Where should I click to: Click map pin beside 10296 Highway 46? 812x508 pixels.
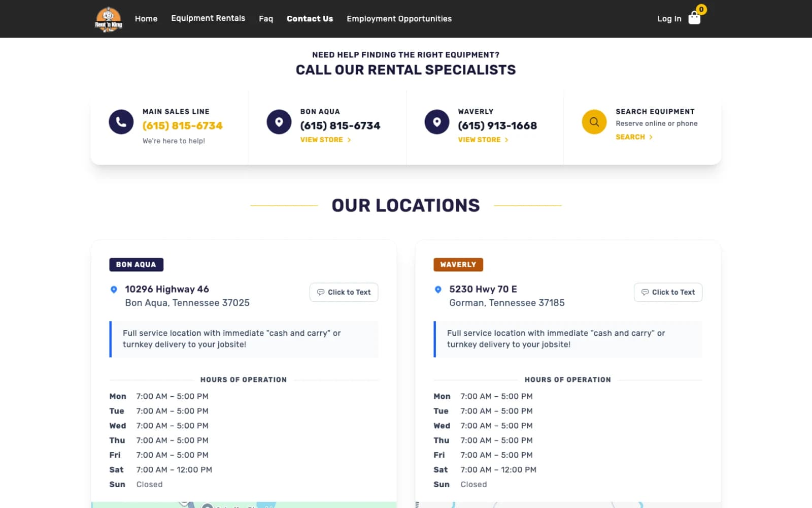pos(114,290)
